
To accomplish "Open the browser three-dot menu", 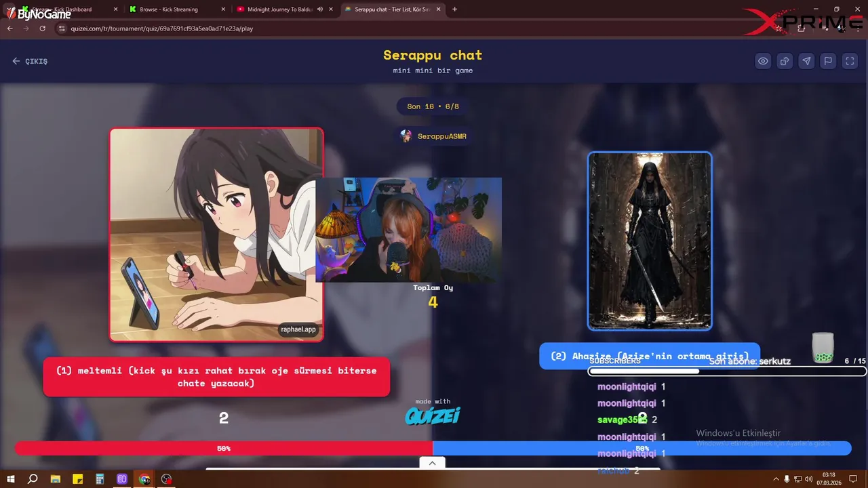I will click(x=856, y=28).
